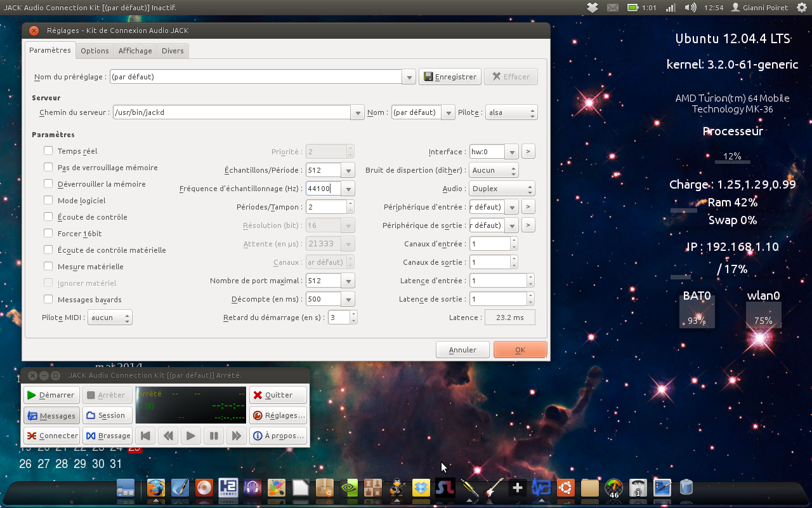Viewport: 812px width, 508px height.
Task: Open the Connecter connections window
Action: [x=51, y=436]
